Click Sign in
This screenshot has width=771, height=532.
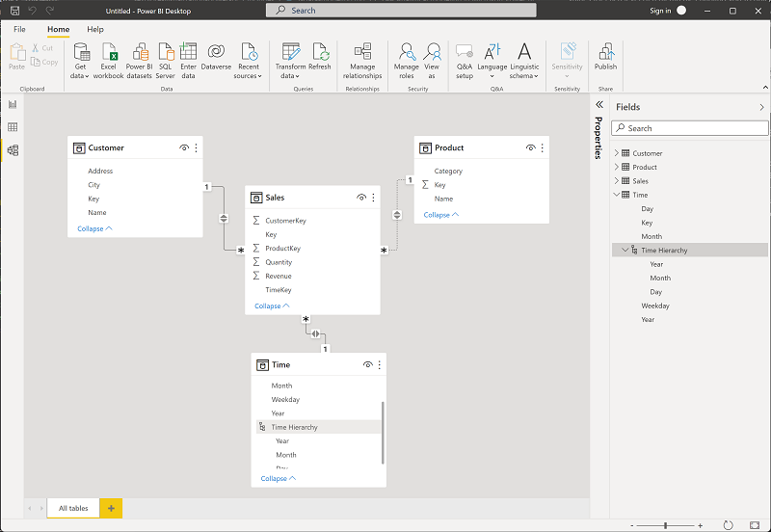click(x=660, y=11)
